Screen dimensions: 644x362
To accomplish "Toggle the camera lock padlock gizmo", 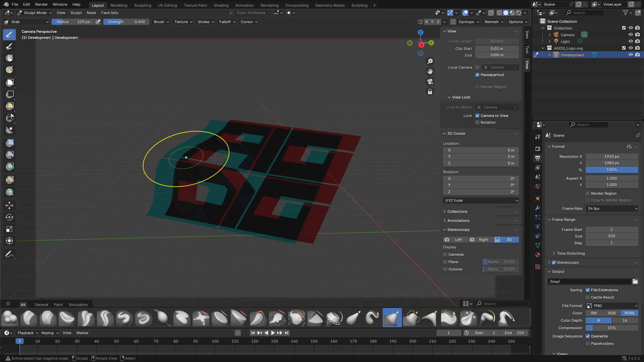I will (x=430, y=92).
